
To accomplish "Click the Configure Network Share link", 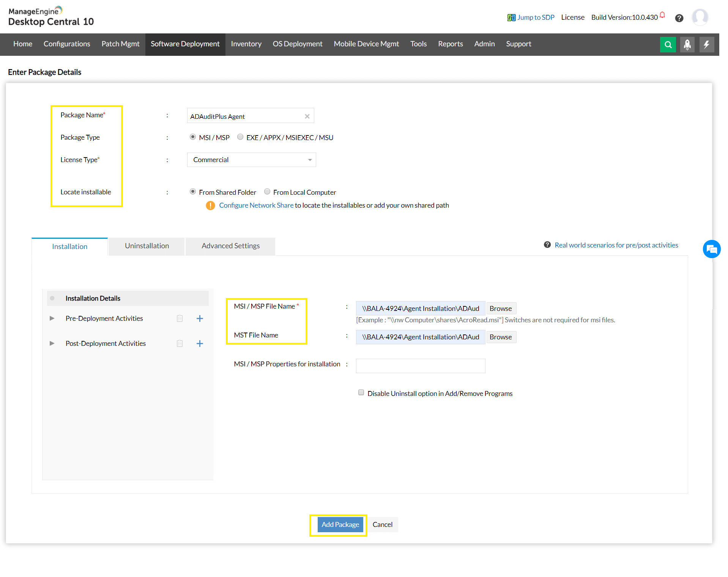I will [x=256, y=205].
